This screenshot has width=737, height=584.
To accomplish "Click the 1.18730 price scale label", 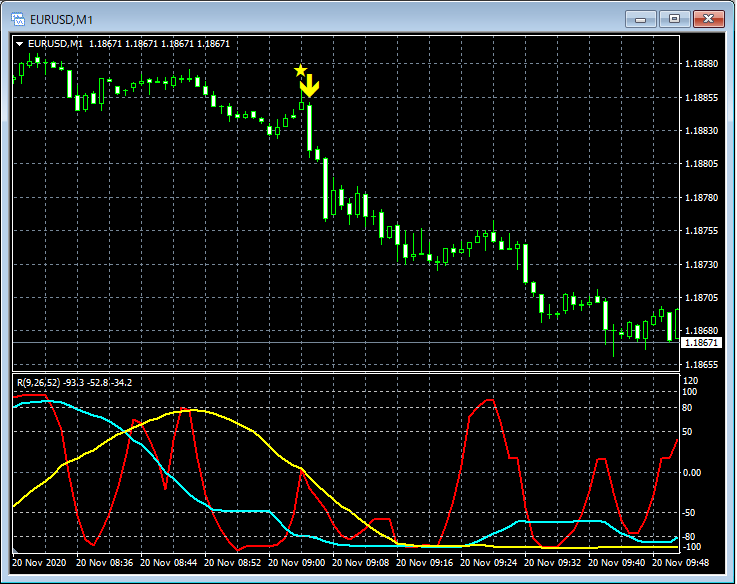I will (699, 265).
